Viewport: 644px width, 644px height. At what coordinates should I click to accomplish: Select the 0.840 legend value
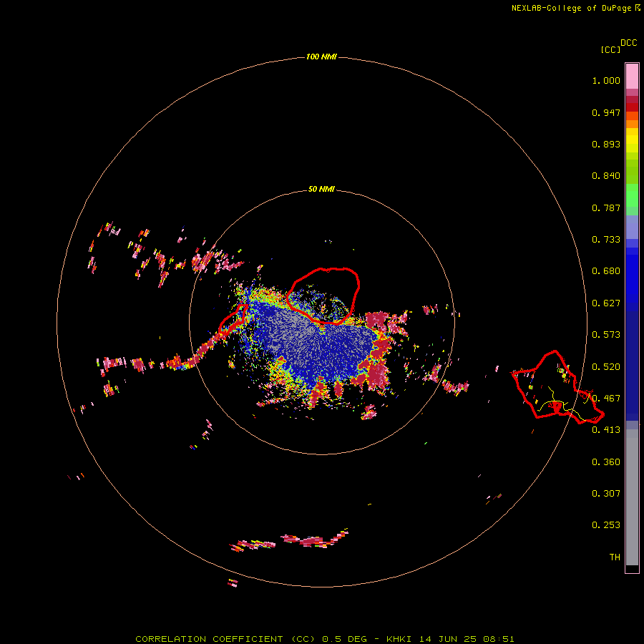click(x=606, y=176)
